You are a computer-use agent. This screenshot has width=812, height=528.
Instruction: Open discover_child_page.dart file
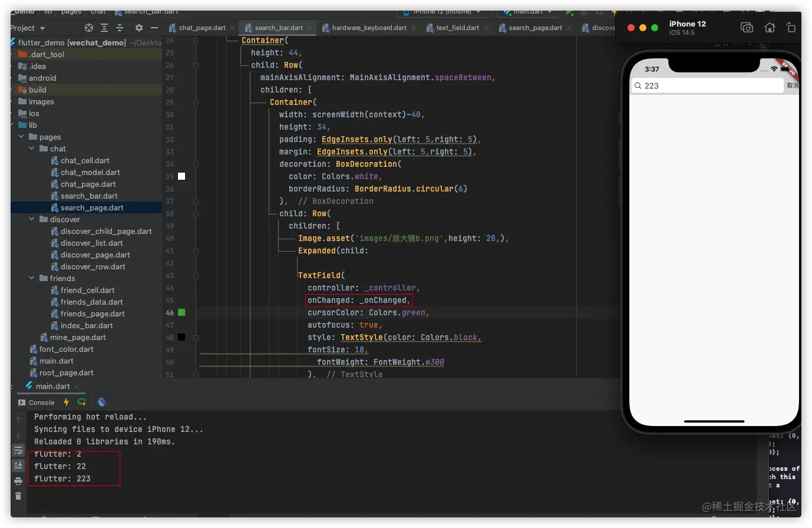point(106,231)
